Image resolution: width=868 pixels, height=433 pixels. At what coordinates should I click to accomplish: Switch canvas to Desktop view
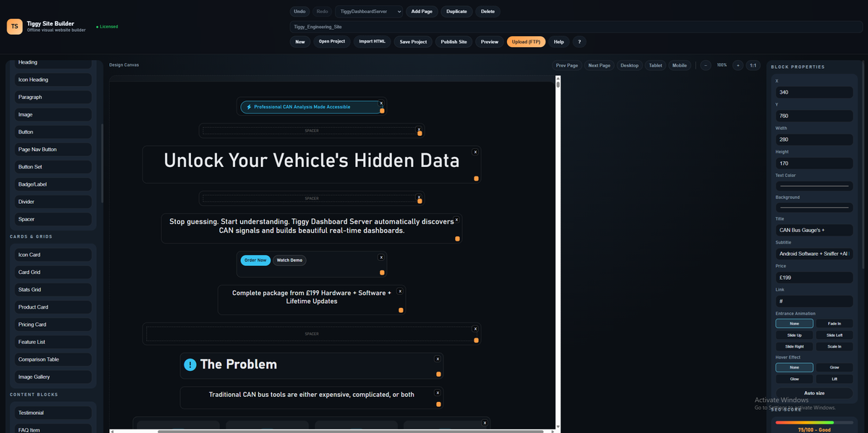629,65
